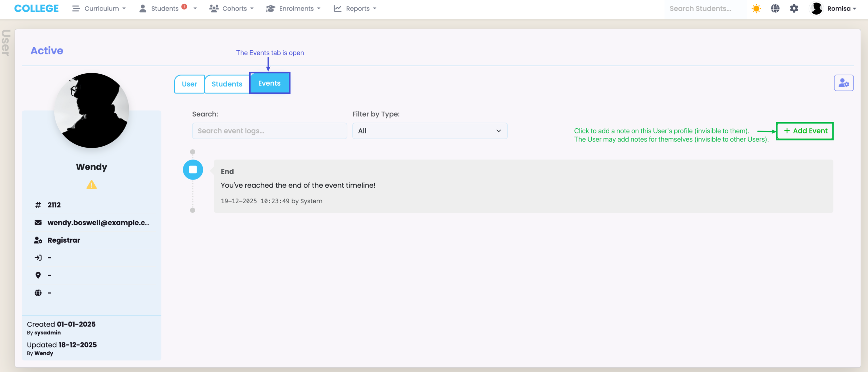
Task: Switch to the Students tab
Action: [227, 84]
